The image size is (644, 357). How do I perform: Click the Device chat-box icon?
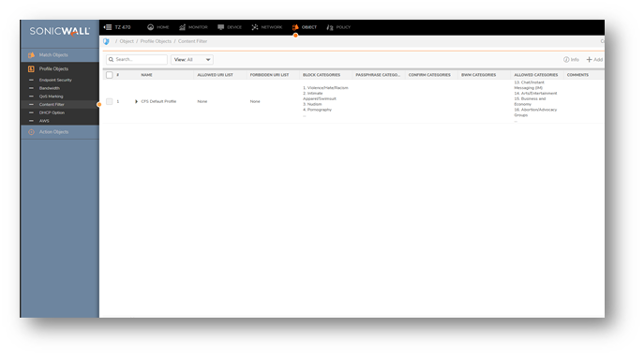click(220, 27)
